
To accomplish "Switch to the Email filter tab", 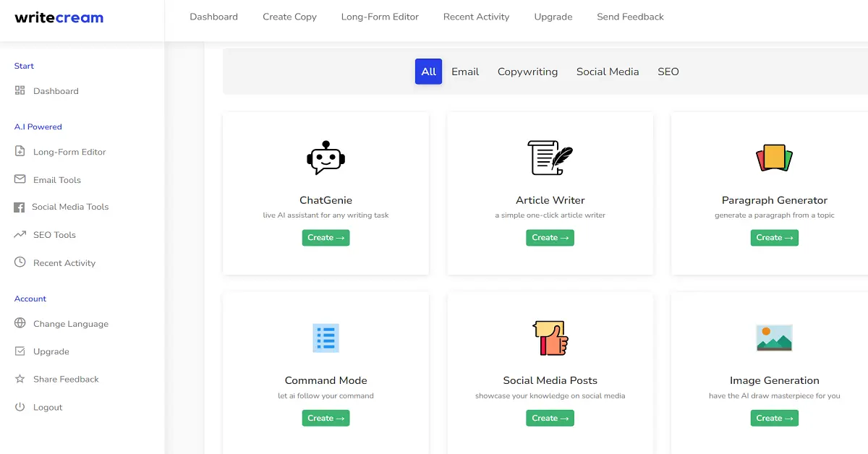I will click(465, 71).
